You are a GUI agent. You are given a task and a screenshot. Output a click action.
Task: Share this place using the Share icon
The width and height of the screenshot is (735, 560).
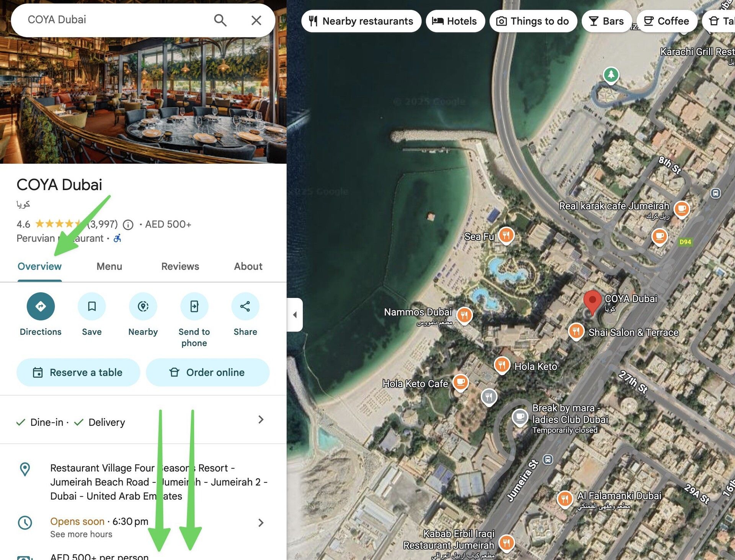tap(245, 306)
